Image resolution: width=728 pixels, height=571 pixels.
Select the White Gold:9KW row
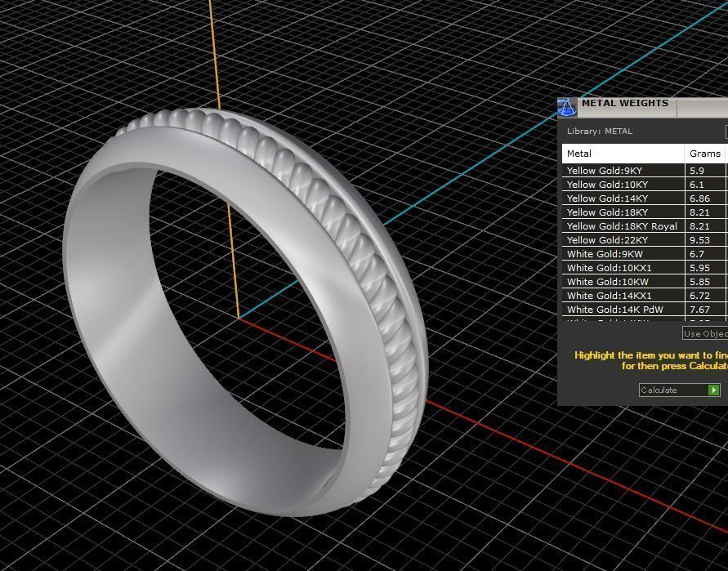click(x=645, y=254)
